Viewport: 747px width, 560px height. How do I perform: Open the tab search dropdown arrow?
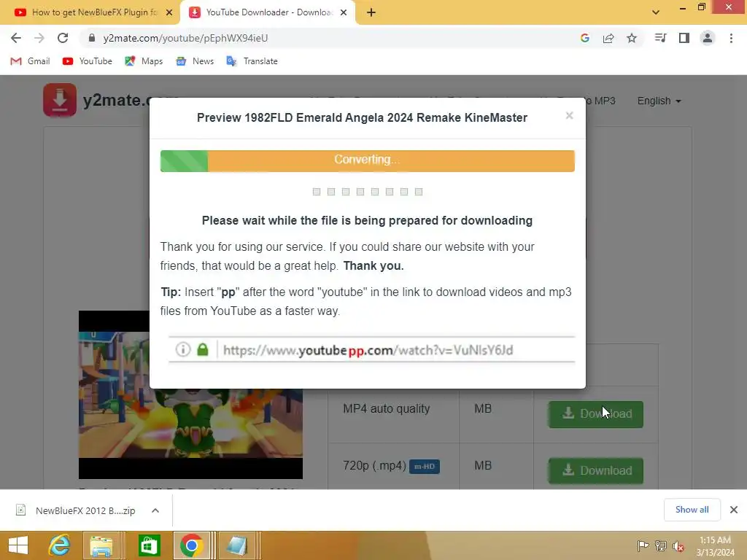click(656, 12)
